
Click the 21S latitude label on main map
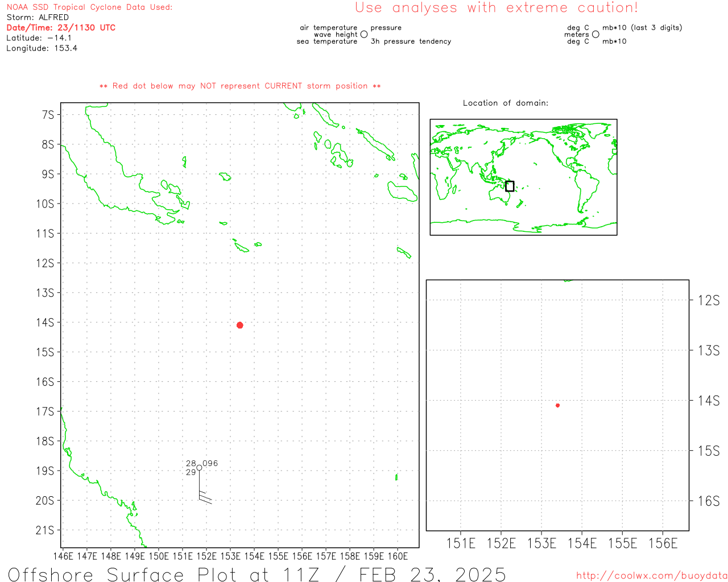coord(45,530)
